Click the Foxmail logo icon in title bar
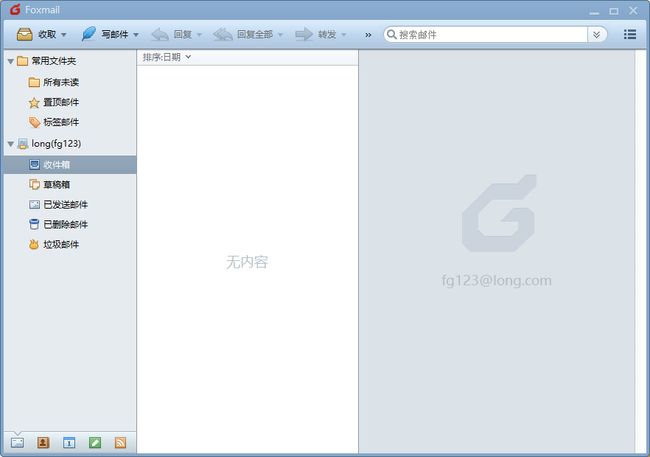 (x=15, y=10)
